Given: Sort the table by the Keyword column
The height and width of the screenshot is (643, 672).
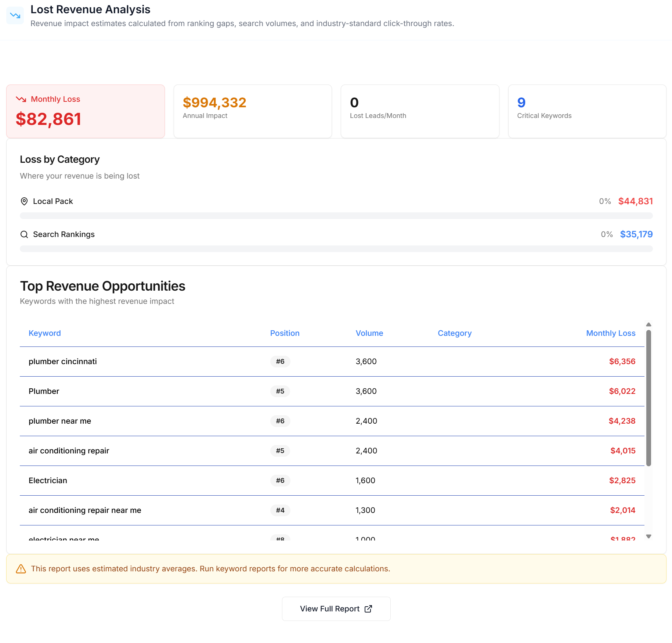Looking at the screenshot, I should coord(44,333).
